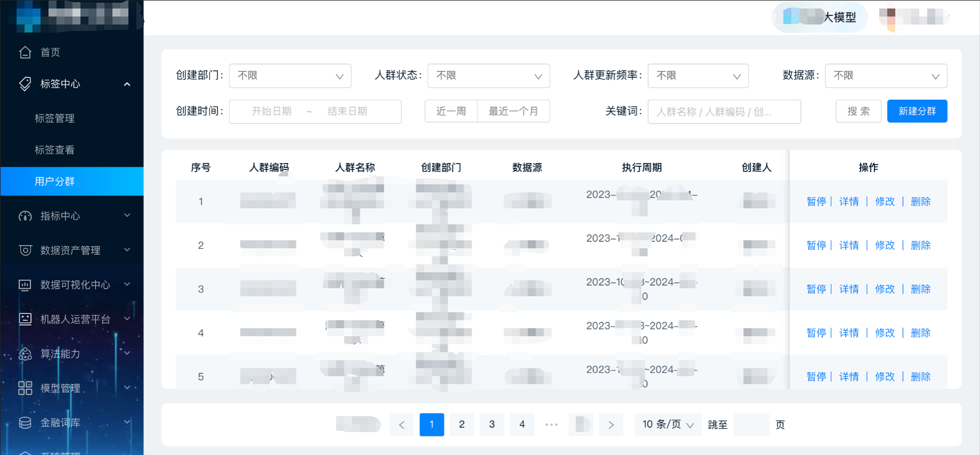Screen dimensions: 980x455
Task: Click 修改 in row 4
Action: (x=885, y=332)
